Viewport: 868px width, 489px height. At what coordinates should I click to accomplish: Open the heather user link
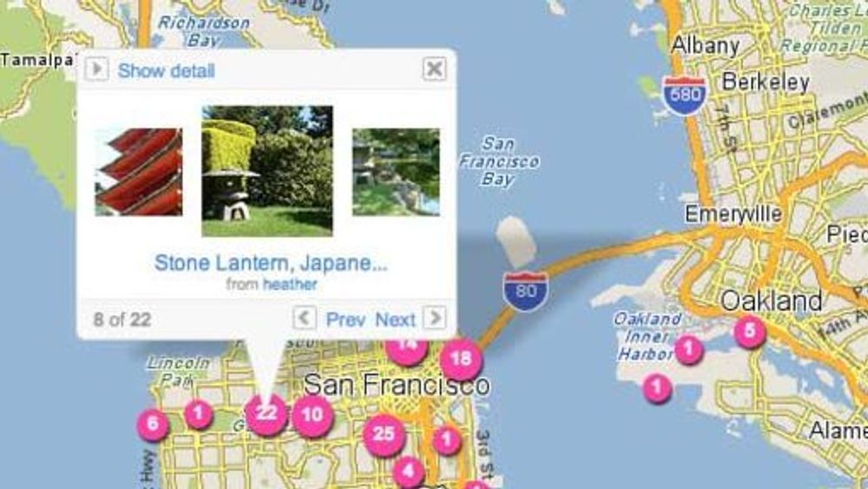[x=290, y=284]
